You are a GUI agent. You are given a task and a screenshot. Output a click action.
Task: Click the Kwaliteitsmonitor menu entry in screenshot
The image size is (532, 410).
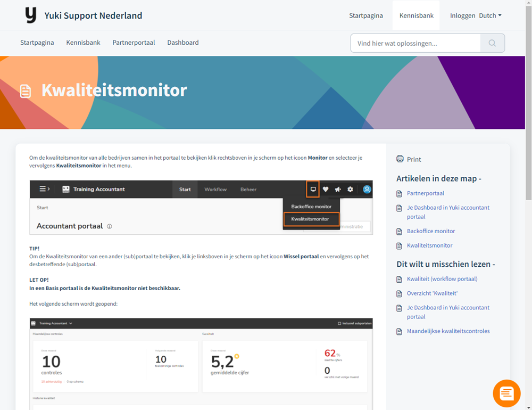point(311,219)
